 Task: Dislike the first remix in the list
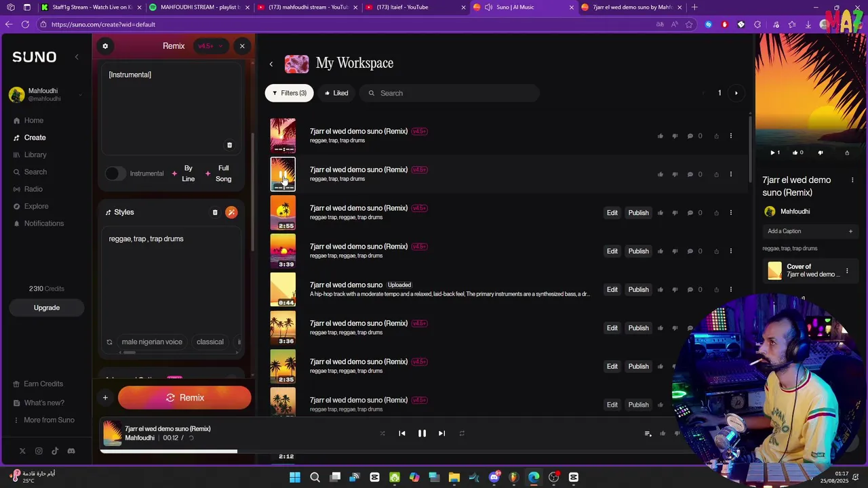coord(675,136)
